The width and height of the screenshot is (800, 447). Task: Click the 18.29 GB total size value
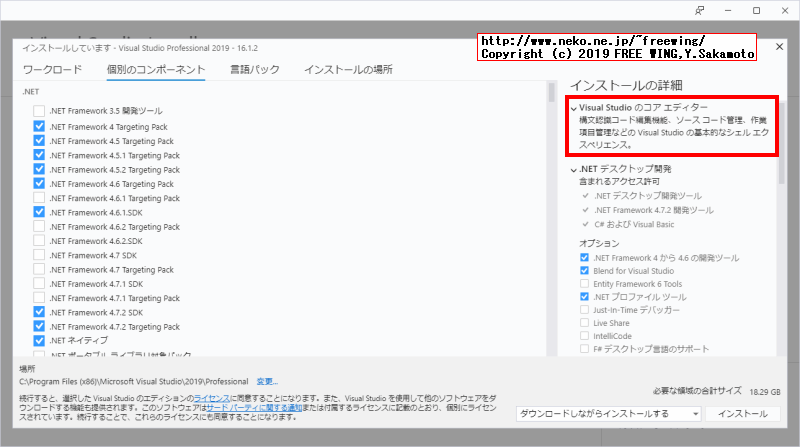tap(765, 392)
